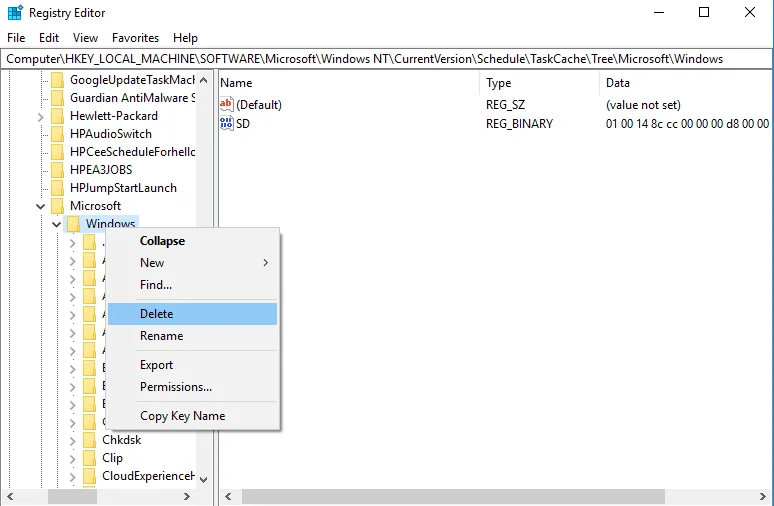Click the Type column header
Viewport: 774px width, 506px height.
pyautogui.click(x=540, y=83)
